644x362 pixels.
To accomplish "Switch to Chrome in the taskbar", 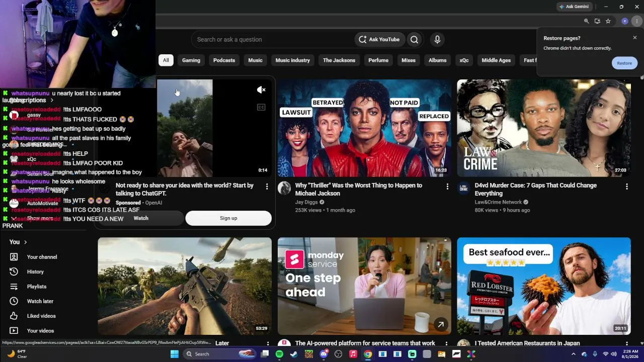I will point(368,354).
